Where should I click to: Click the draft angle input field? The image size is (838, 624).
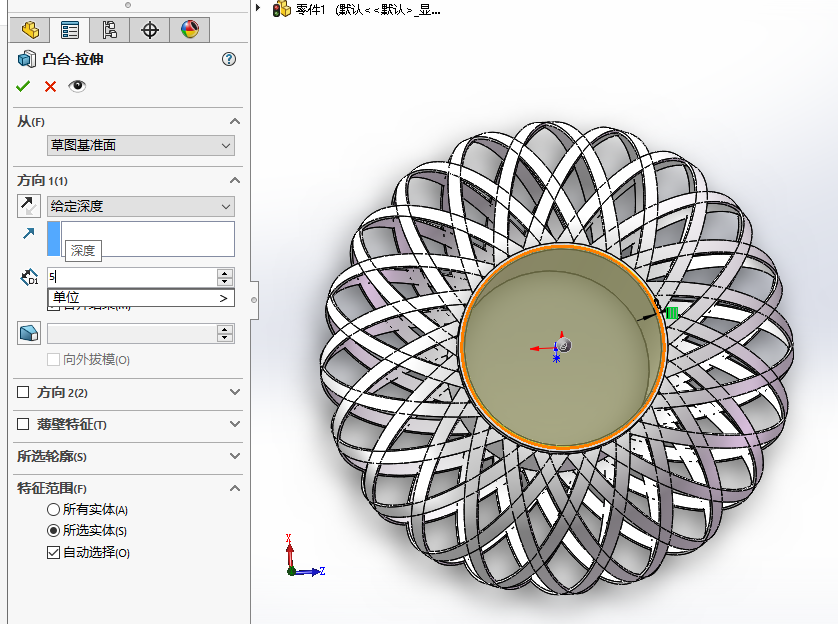[132, 334]
